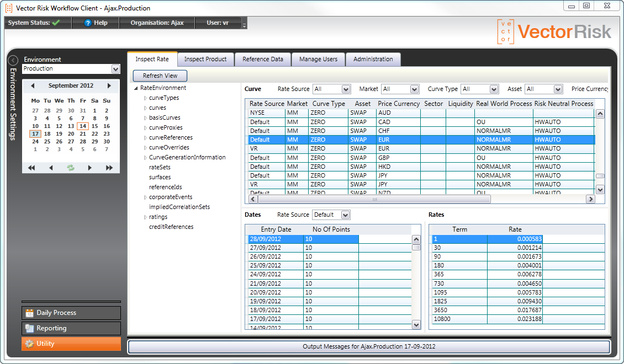Image resolution: width=624 pixels, height=364 pixels.
Task: Open the Asset filter dropdown
Action: pos(558,89)
